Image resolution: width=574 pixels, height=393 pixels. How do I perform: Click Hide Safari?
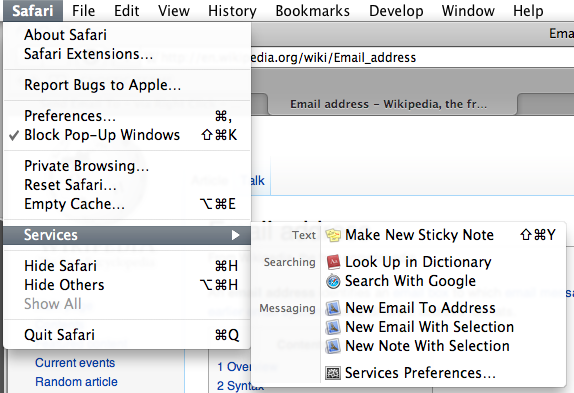point(127,266)
